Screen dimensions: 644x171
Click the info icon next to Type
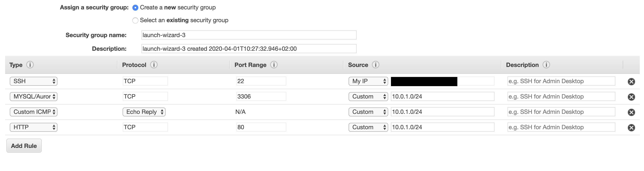click(x=30, y=65)
